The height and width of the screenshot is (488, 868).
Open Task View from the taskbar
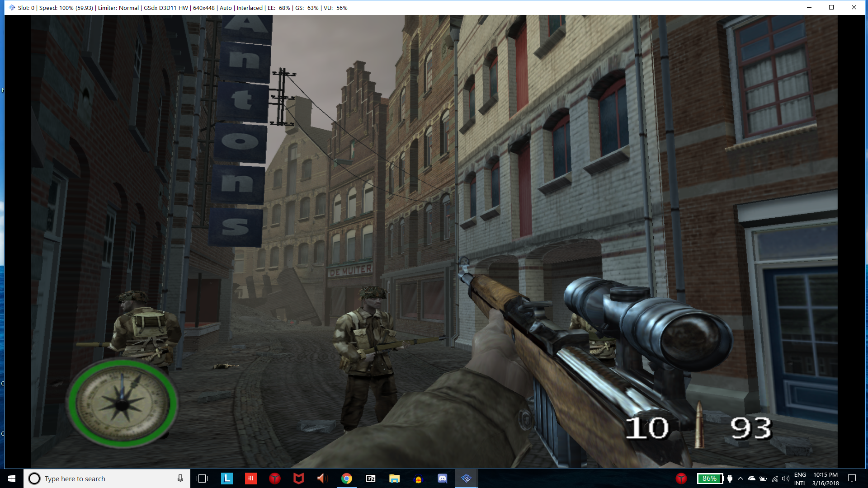(x=202, y=479)
